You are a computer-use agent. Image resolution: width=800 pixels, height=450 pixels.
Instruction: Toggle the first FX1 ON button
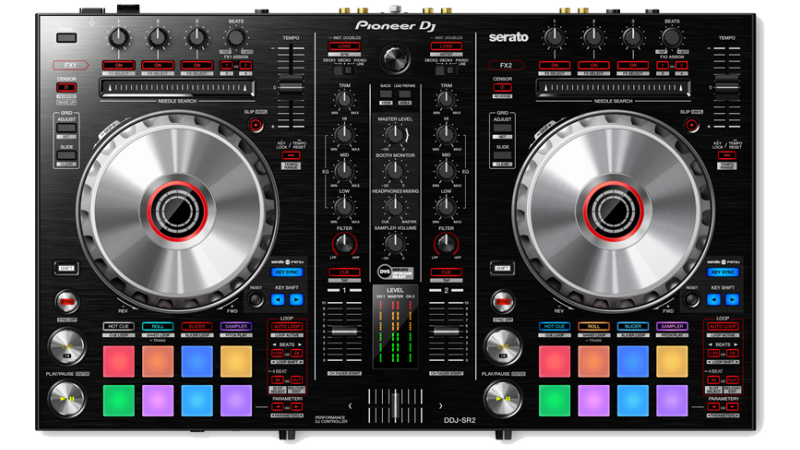click(x=119, y=65)
